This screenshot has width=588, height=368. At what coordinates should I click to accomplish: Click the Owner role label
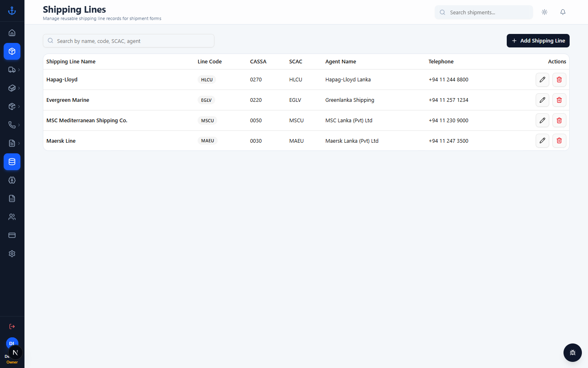(12, 362)
